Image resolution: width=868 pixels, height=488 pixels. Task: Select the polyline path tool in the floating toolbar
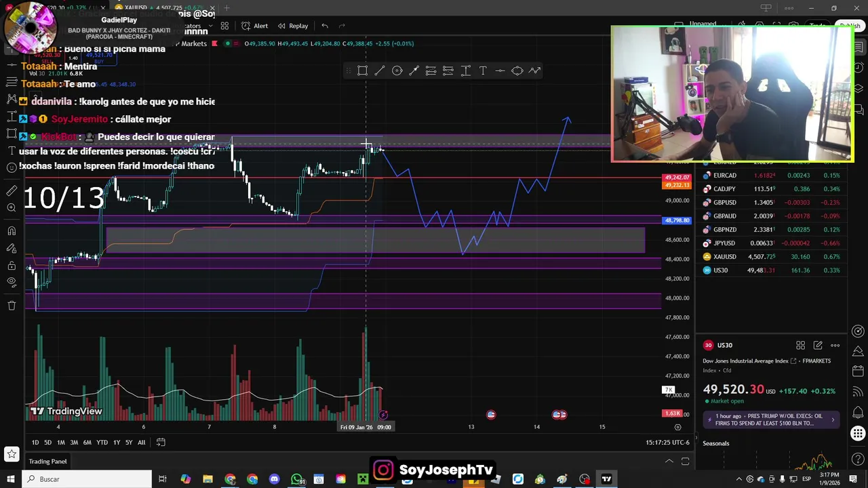pos(534,70)
